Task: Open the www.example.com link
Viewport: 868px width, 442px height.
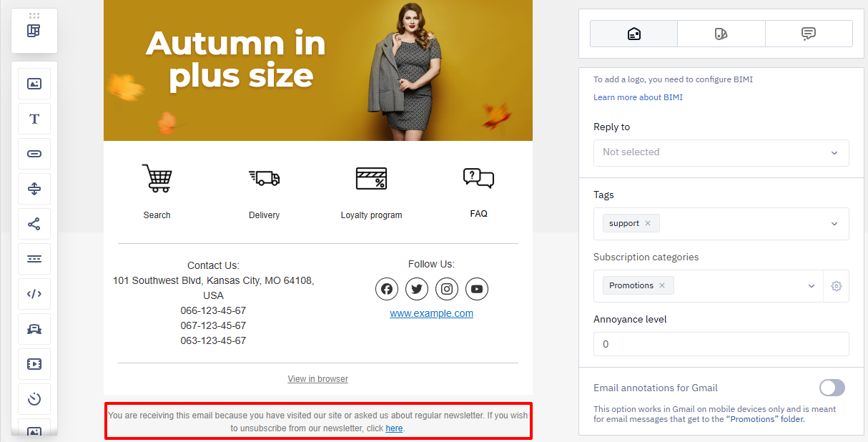Action: 431,313
